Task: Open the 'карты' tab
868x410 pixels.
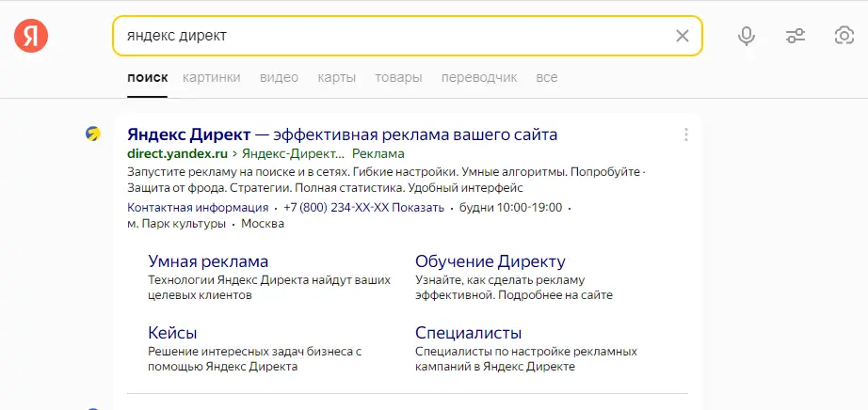Action: point(337,77)
